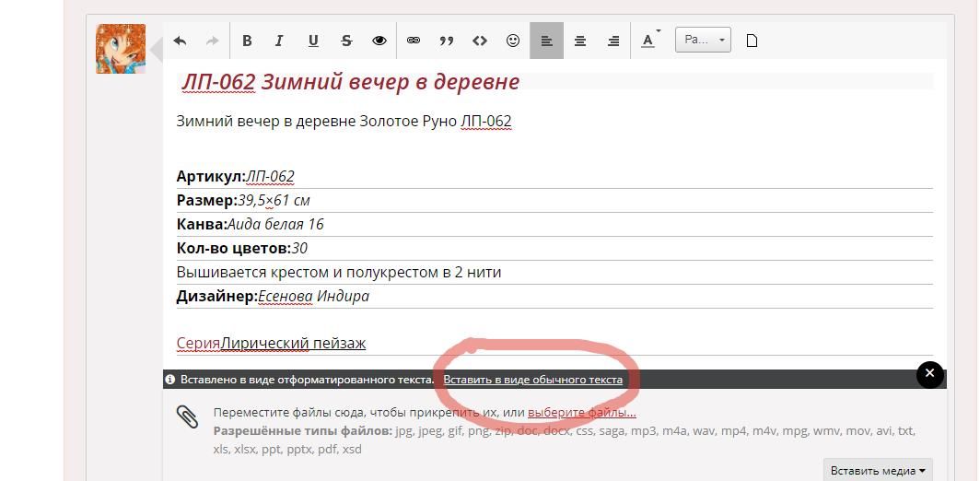Image resolution: width=980 pixels, height=481 pixels.
Task: Center align the text
Action: tap(580, 41)
